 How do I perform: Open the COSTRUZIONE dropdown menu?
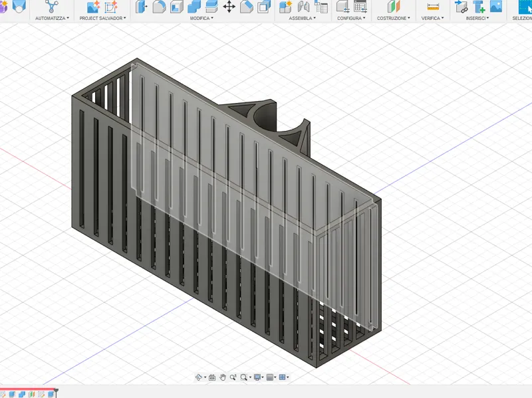393,18
